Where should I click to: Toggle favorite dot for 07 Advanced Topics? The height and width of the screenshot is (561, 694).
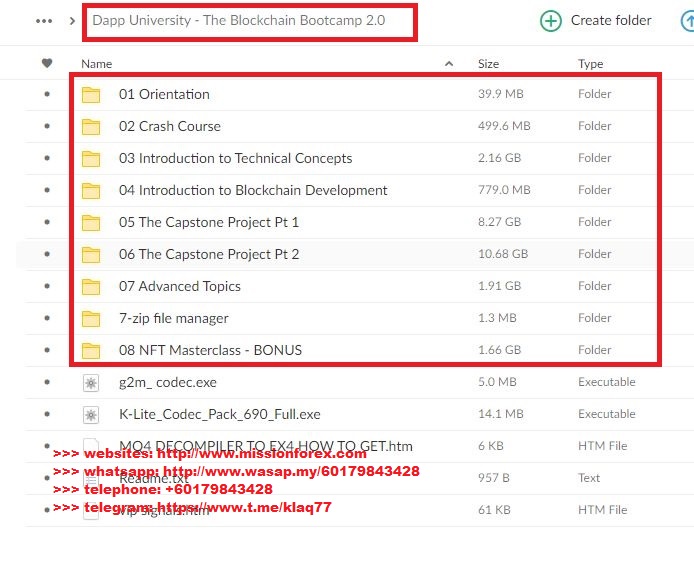[x=47, y=286]
